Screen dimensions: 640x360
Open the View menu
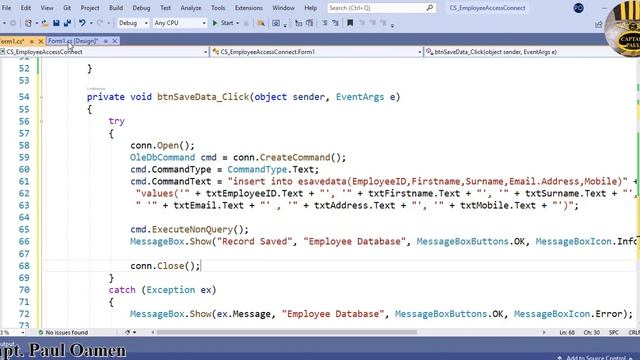pos(47,8)
